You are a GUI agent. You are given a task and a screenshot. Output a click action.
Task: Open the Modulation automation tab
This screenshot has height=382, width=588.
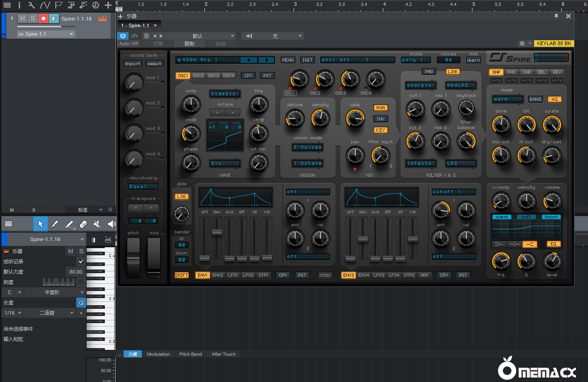pyautogui.click(x=158, y=354)
